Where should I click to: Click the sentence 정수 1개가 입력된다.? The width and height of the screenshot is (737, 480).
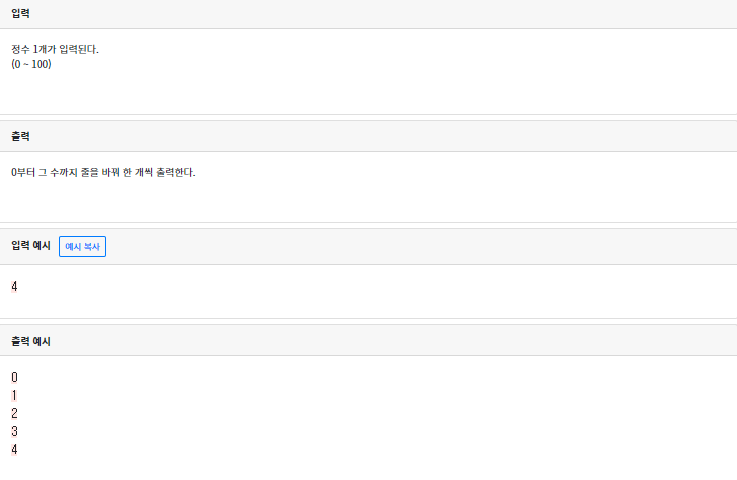(55, 50)
